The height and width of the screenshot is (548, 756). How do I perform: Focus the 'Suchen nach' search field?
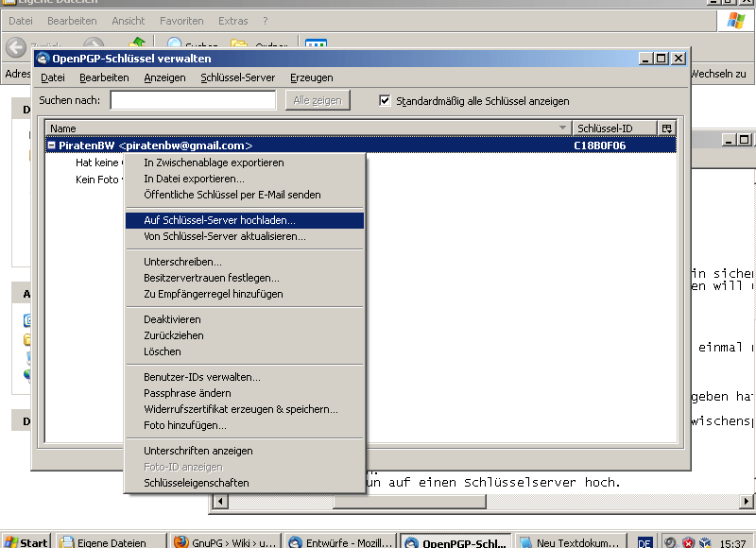coord(194,100)
